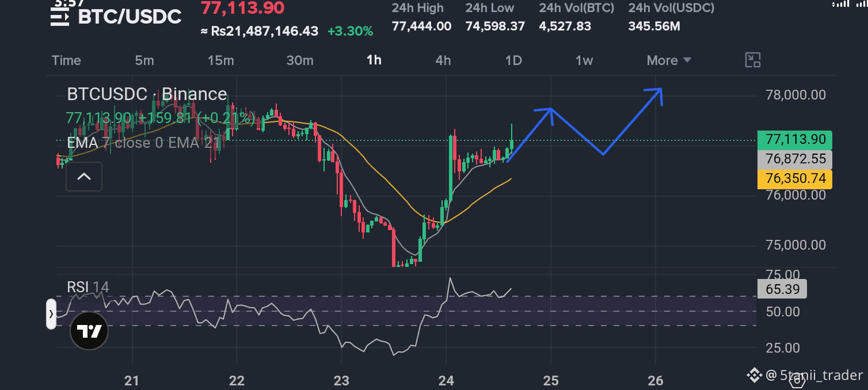Select the 1h timeframe tab
The image size is (868, 390).
pyautogui.click(x=374, y=60)
